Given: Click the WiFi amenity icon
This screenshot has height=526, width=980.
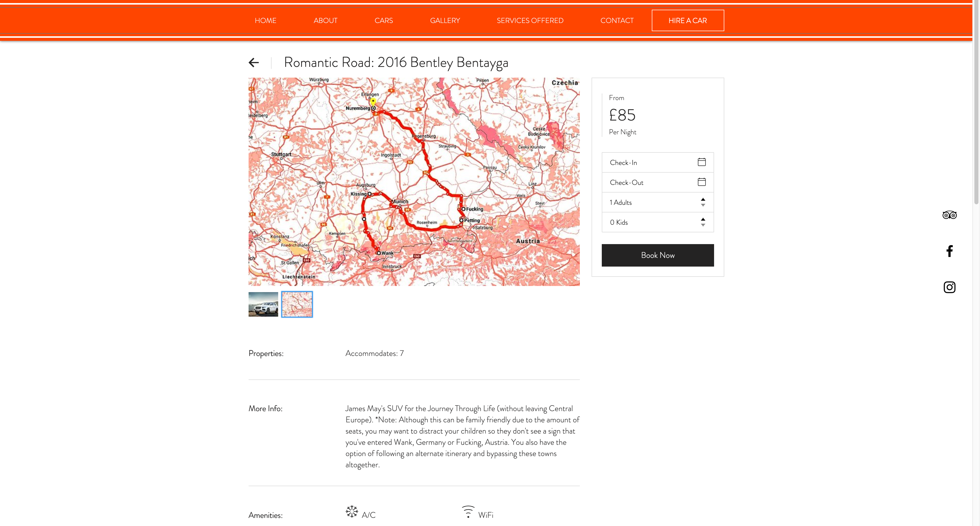Looking at the screenshot, I should pos(468,511).
